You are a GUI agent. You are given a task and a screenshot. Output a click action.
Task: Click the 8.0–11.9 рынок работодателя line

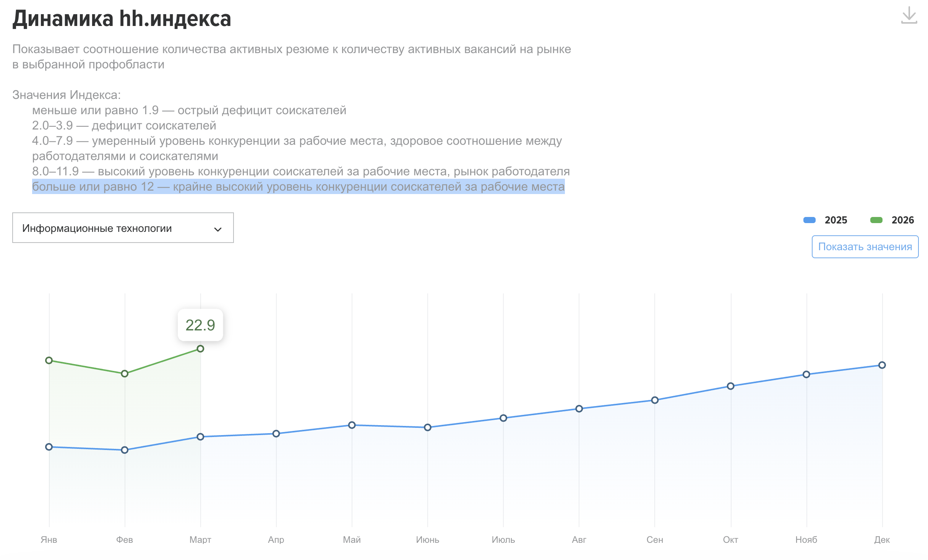301,171
